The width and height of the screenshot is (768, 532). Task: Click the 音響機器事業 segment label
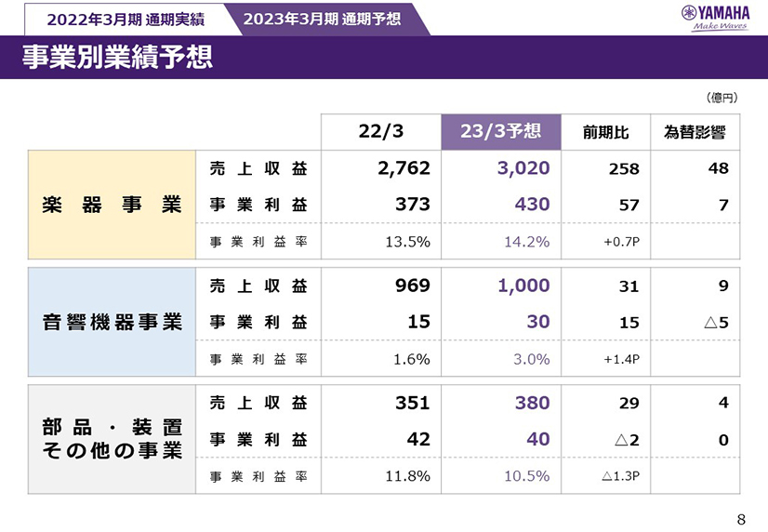click(x=112, y=323)
